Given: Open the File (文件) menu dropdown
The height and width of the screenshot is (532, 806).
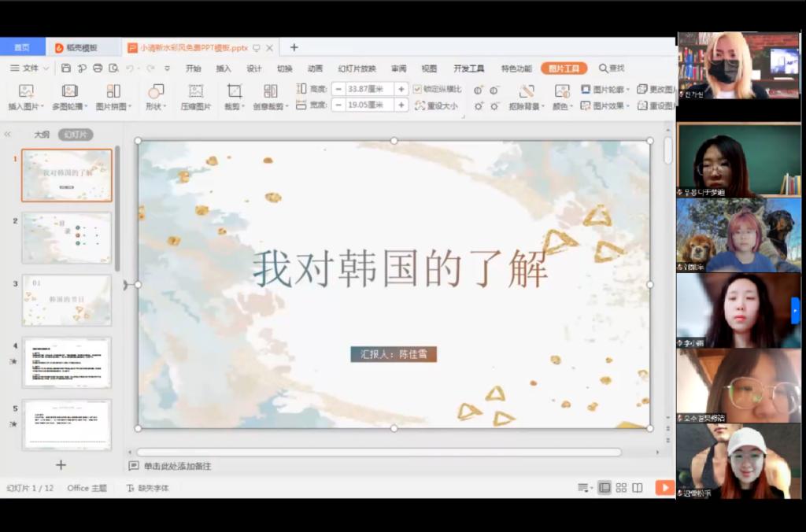Looking at the screenshot, I should [x=30, y=68].
